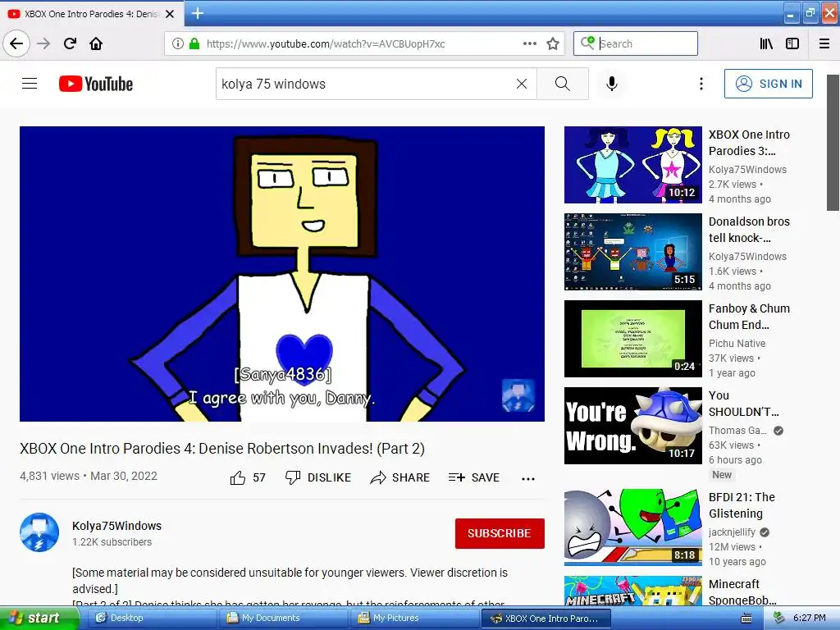The width and height of the screenshot is (840, 630).
Task: Close the XBOX One Intro Parodies tab
Action: [x=170, y=14]
